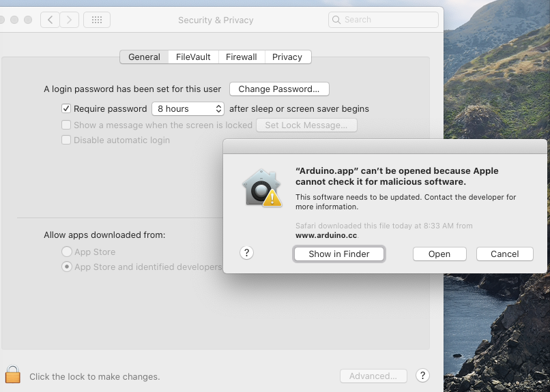Switch to the General tab

144,57
